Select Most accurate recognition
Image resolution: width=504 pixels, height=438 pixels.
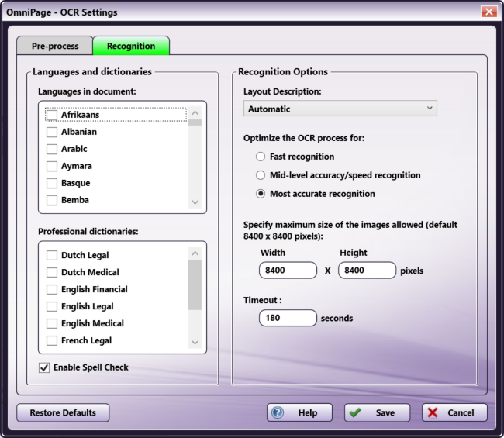261,194
